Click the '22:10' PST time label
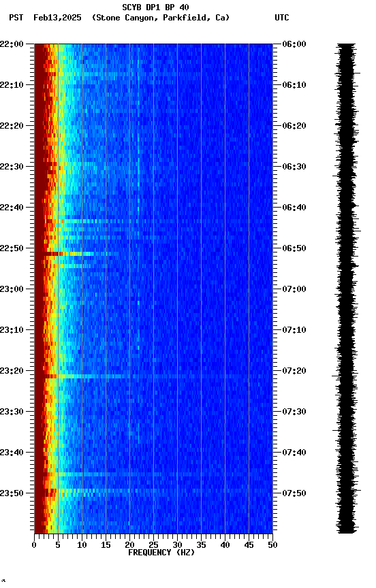Screen dimensions: 376x588 click(12, 85)
